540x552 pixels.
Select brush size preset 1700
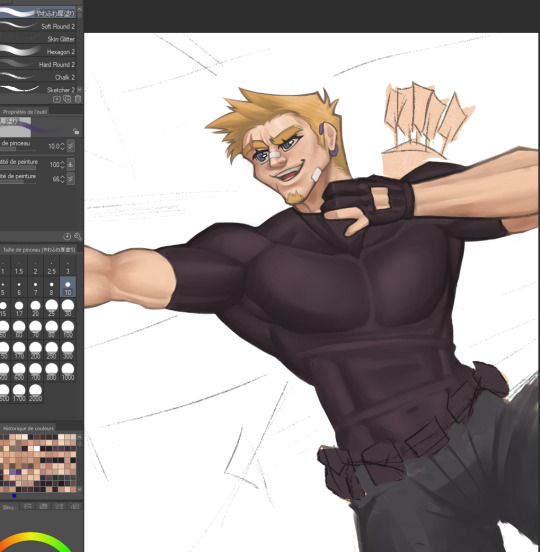click(x=19, y=393)
